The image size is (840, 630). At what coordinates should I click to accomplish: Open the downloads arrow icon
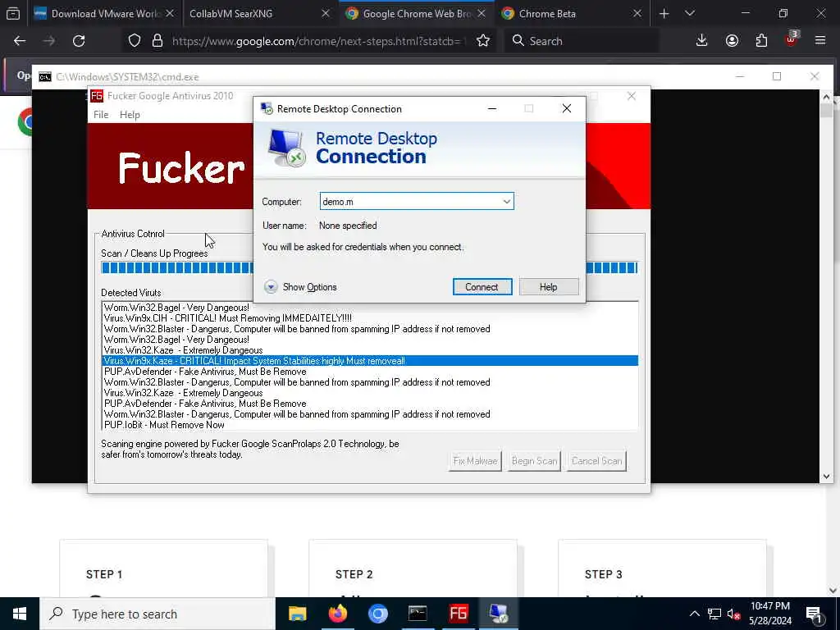point(701,41)
